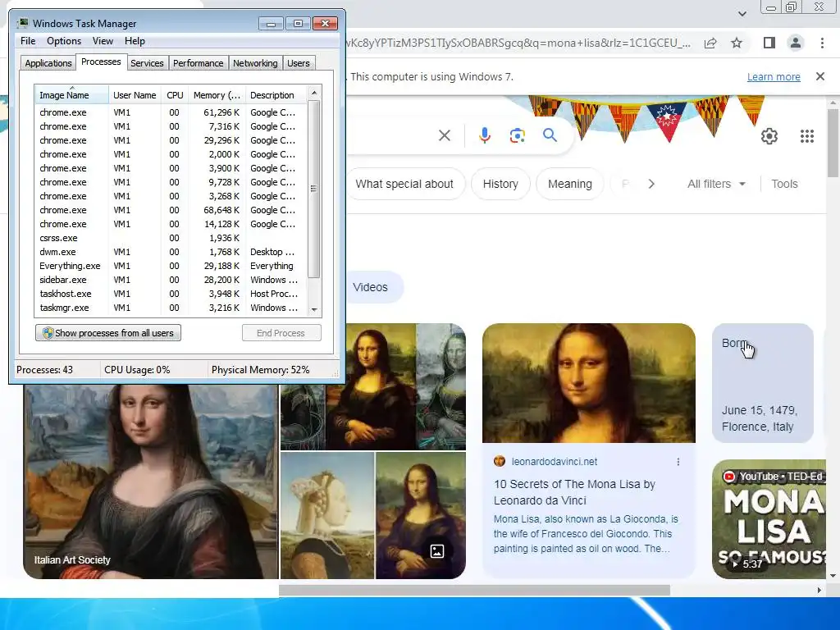This screenshot has width=840, height=630.
Task: Click the Chrome tab search chevron
Action: (742, 13)
